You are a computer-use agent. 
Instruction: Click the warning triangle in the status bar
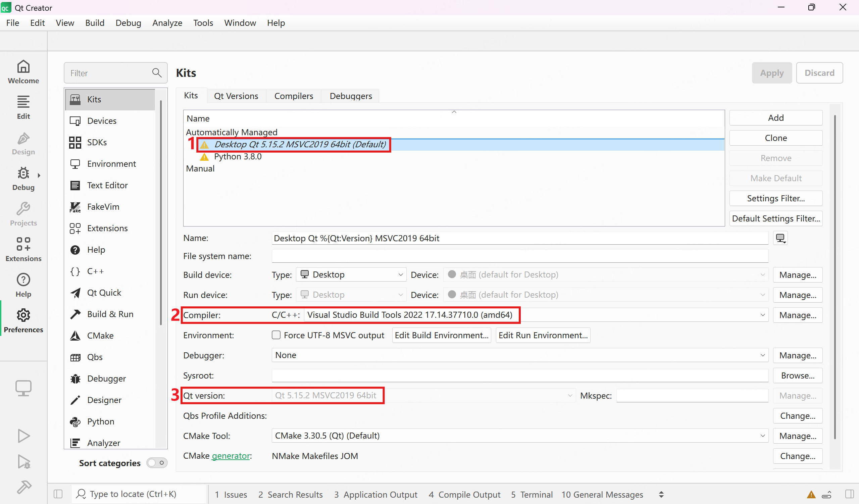pyautogui.click(x=811, y=494)
